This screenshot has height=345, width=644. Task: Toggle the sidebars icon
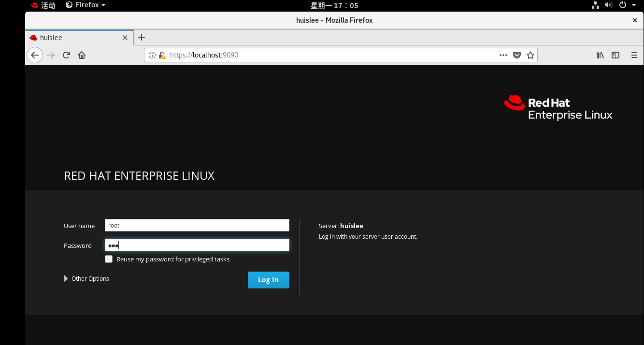(x=615, y=55)
